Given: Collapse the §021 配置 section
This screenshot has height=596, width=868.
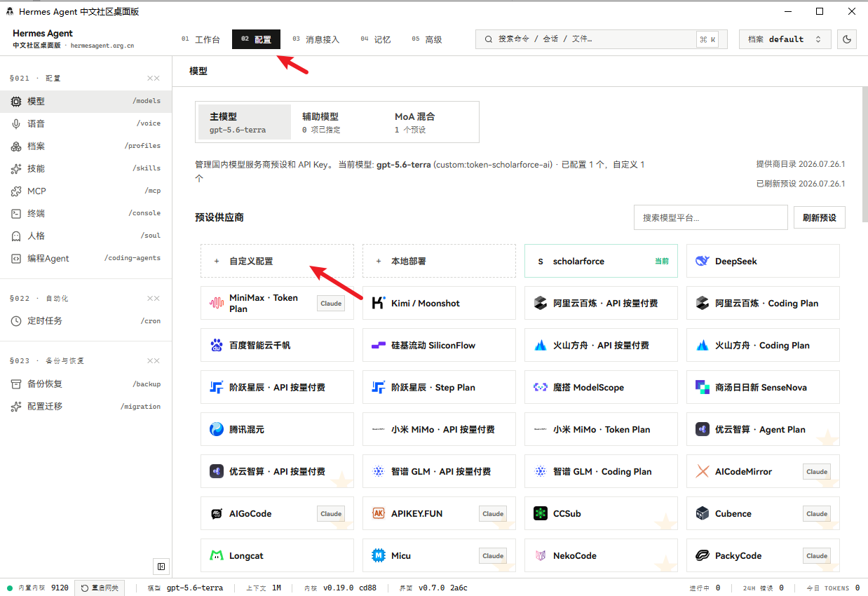Looking at the screenshot, I should pyautogui.click(x=153, y=78).
